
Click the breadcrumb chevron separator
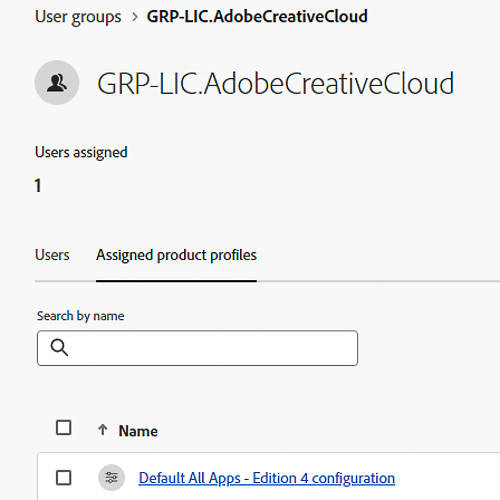[135, 17]
